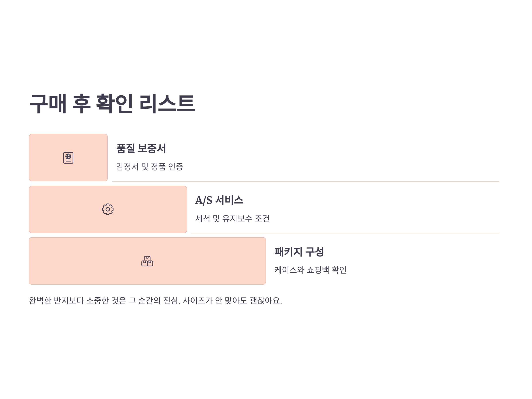Select the 패키지 구성 heading
The image size is (532, 399).
click(x=299, y=252)
